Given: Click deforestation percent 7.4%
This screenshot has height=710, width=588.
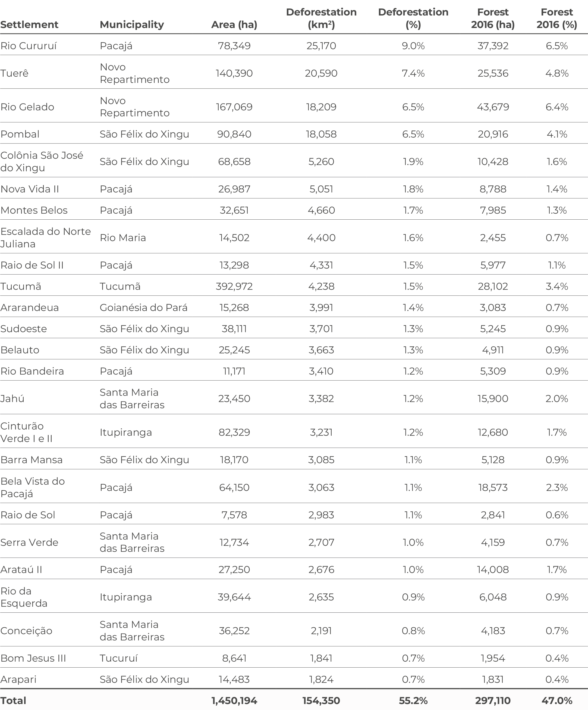Looking at the screenshot, I should click(x=413, y=73).
